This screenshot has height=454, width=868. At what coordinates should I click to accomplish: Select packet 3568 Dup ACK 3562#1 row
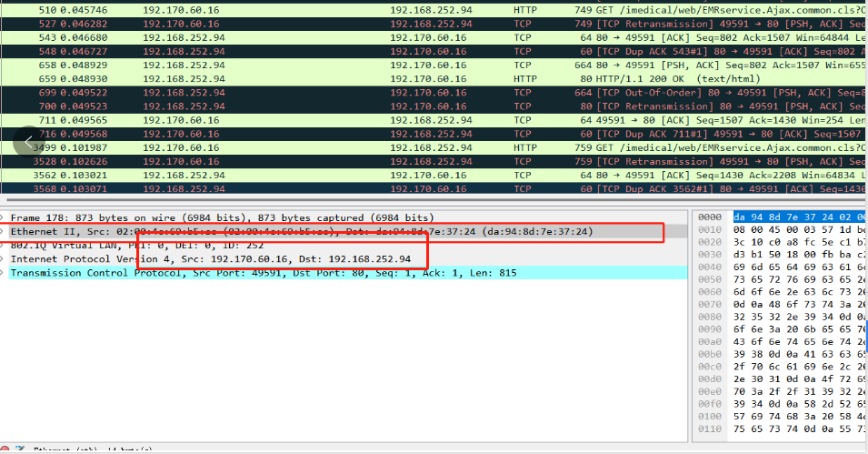[434, 188]
